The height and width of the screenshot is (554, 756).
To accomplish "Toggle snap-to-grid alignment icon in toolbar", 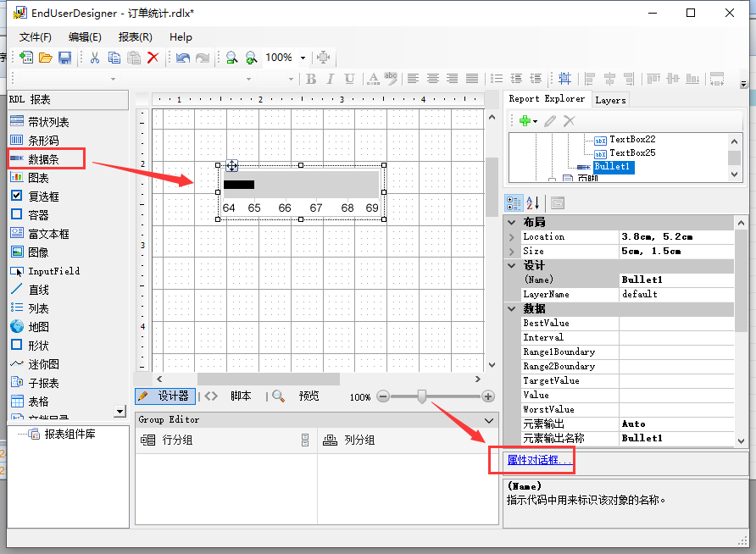I will click(x=564, y=79).
